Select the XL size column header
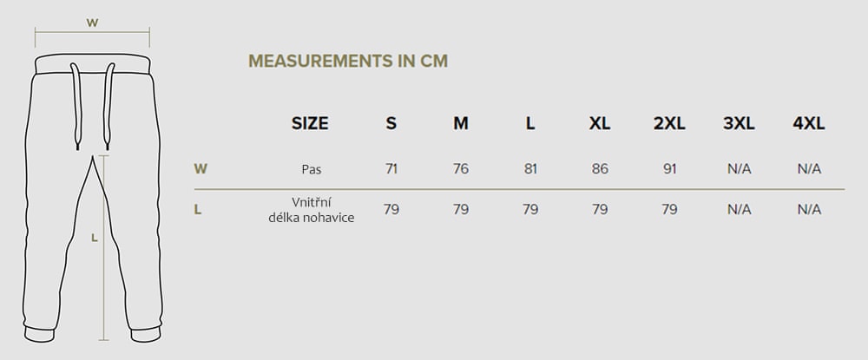 click(x=600, y=123)
